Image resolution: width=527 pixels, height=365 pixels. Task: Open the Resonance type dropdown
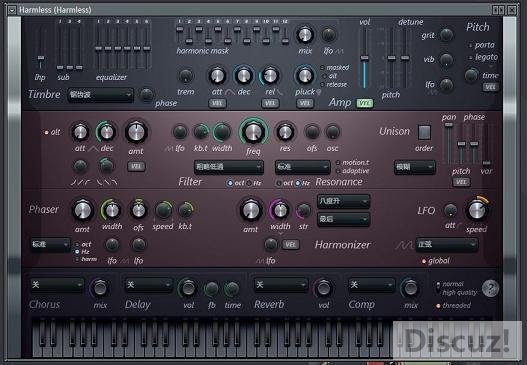tap(302, 167)
